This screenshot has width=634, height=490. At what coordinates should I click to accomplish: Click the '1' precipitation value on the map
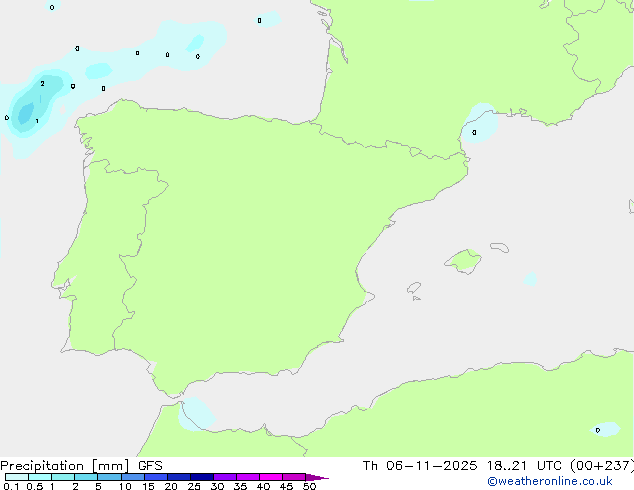[37, 121]
